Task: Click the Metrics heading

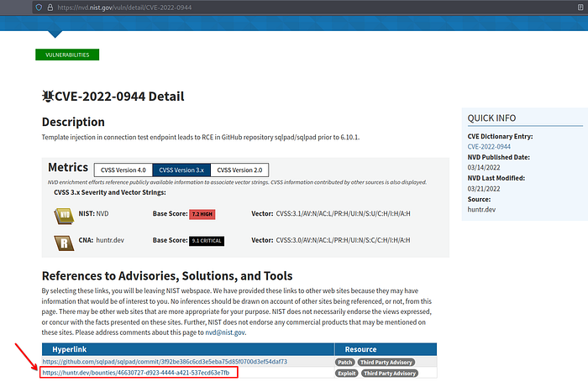Action: pyautogui.click(x=68, y=167)
